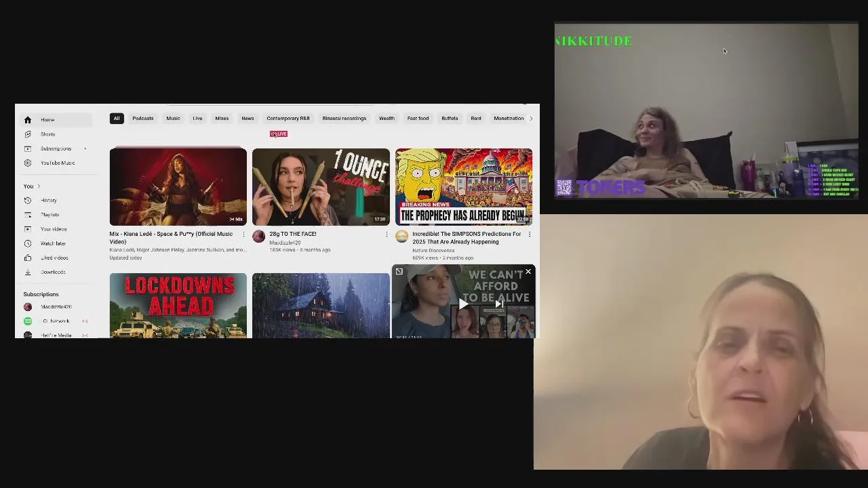This screenshot has height=488, width=868.
Task: Click the Maddizzle420 channel avatar in sidebar
Action: coord(28,307)
